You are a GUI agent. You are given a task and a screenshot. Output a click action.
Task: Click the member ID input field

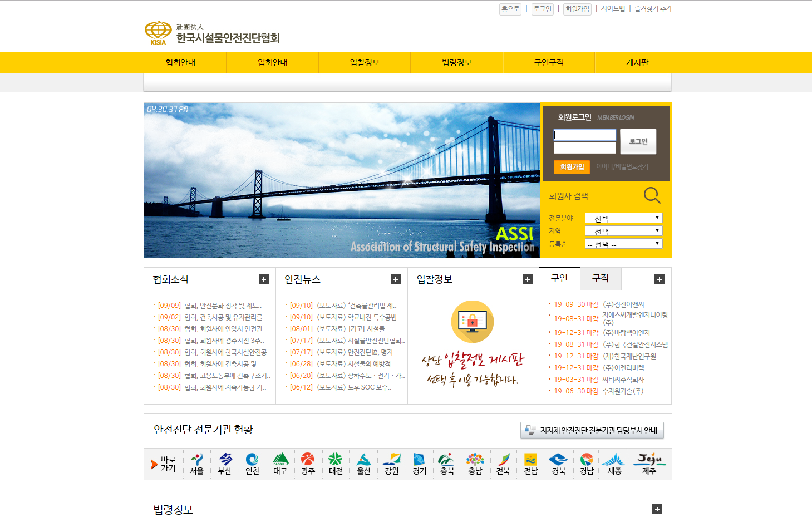click(585, 135)
